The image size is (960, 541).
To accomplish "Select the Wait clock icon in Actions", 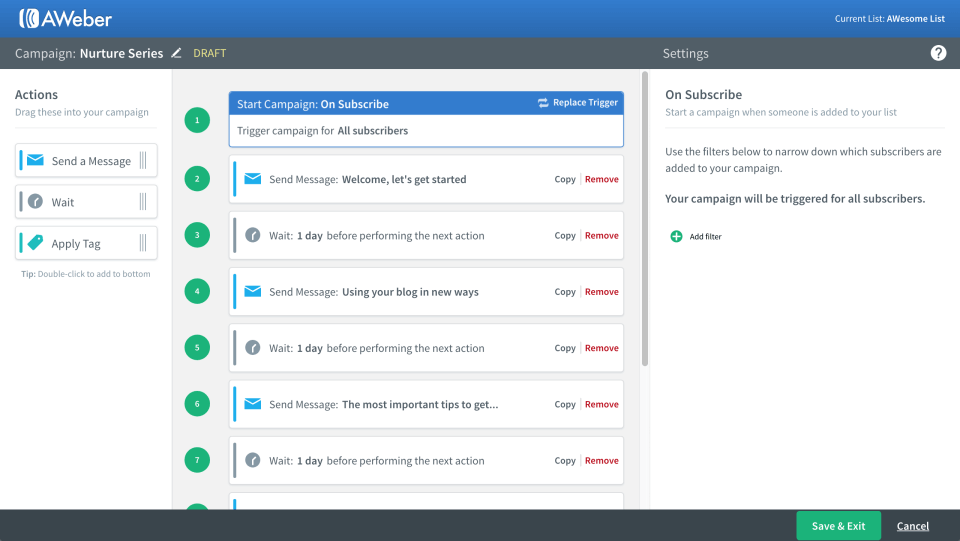I will [x=36, y=201].
